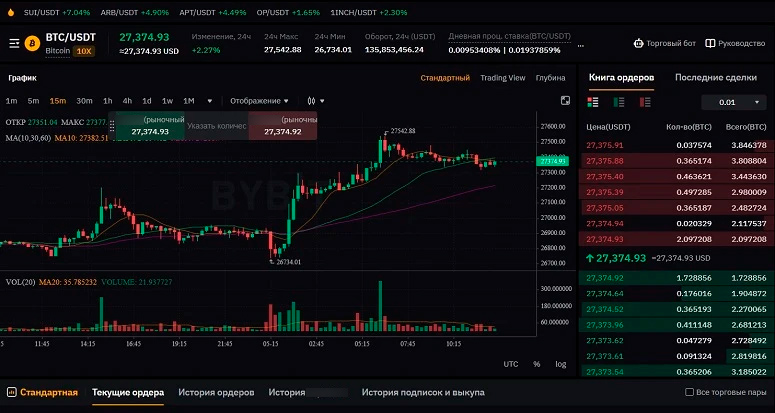The width and height of the screenshot is (775, 413).
Task: Open the История ордеров section
Action: point(216,393)
